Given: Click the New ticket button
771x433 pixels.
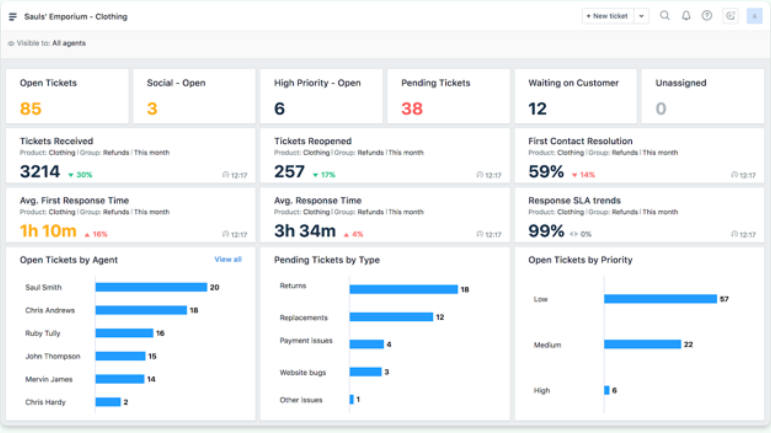Looking at the screenshot, I should [x=608, y=16].
